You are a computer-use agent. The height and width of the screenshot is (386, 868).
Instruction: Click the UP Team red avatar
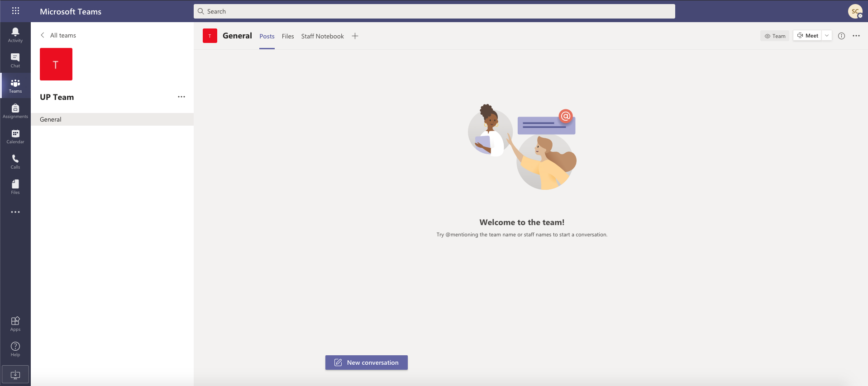point(56,64)
